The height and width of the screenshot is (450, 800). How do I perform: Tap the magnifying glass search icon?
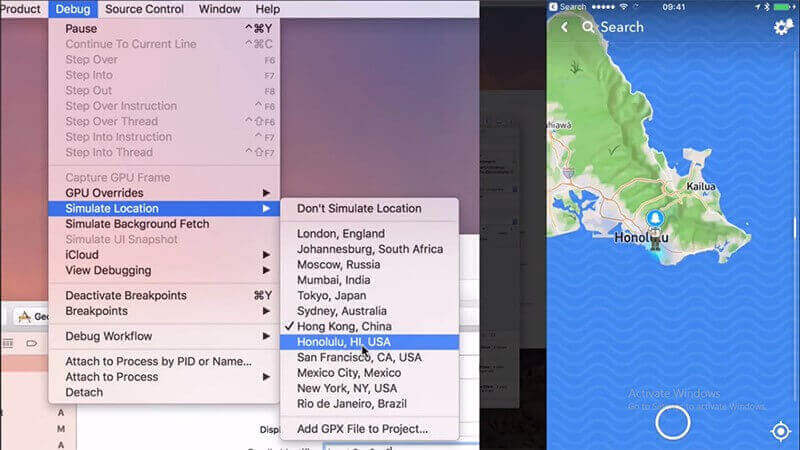pos(588,27)
